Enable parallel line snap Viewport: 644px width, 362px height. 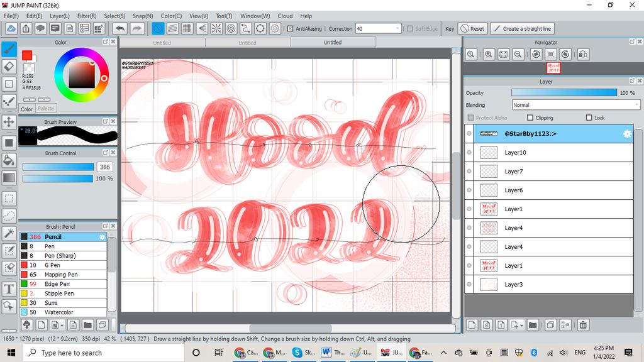click(173, 29)
